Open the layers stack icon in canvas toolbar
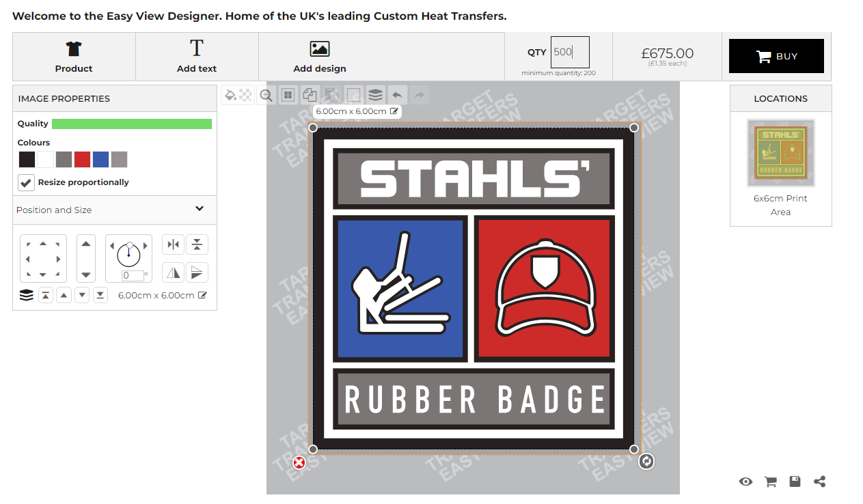Viewport: 863px width, 504px height. coord(375,95)
